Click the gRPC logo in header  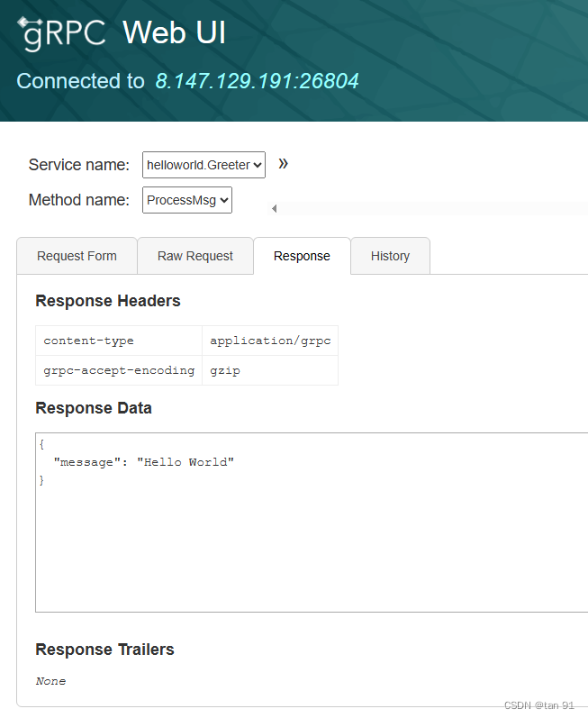[x=62, y=33]
